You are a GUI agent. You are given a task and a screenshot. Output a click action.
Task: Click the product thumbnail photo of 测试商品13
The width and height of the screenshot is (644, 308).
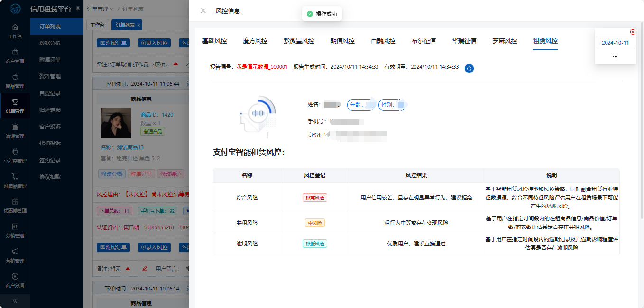115,123
